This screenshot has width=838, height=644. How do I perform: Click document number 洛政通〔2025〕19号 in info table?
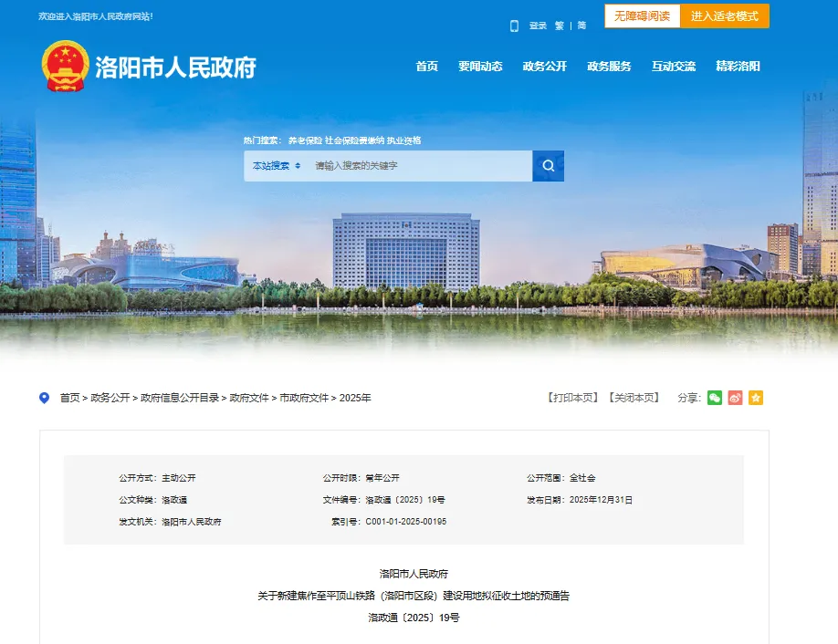tap(405, 500)
